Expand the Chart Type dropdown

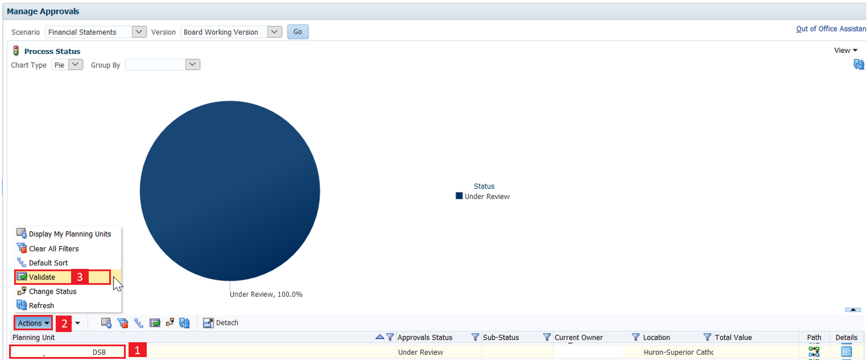tap(75, 65)
